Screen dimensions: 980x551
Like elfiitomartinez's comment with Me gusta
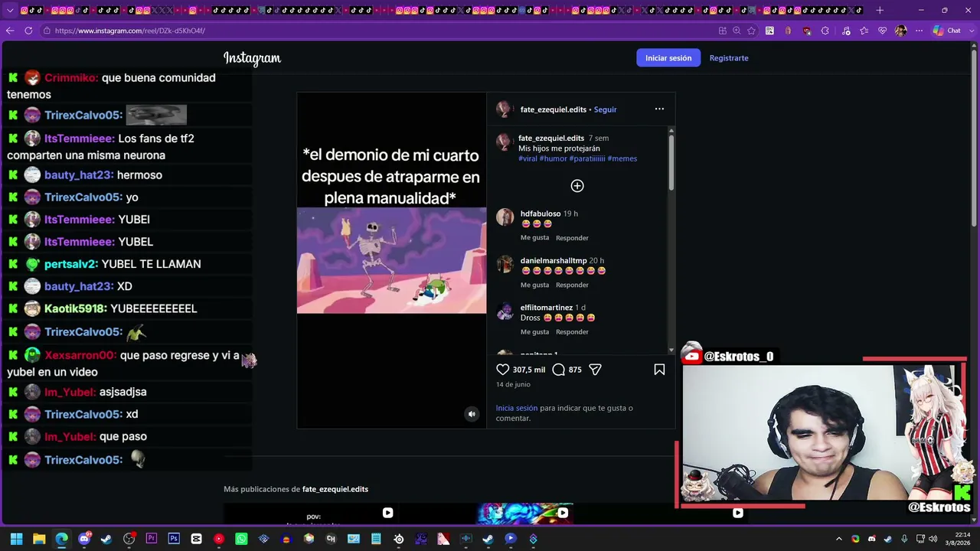coord(534,332)
